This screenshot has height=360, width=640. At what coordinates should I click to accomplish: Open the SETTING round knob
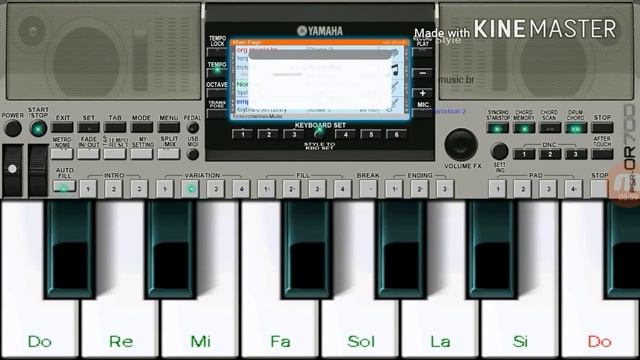pos(499,151)
